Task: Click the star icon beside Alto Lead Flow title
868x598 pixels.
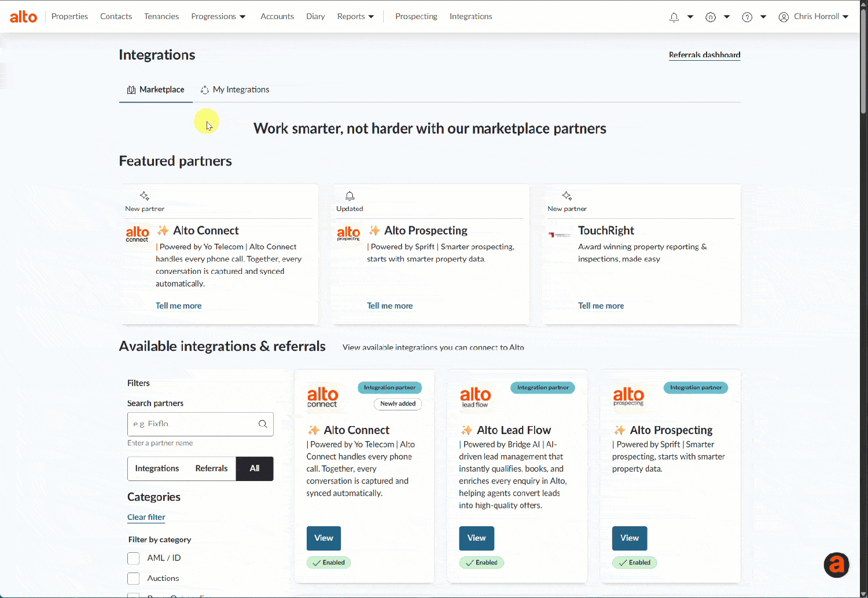Action: (x=466, y=430)
